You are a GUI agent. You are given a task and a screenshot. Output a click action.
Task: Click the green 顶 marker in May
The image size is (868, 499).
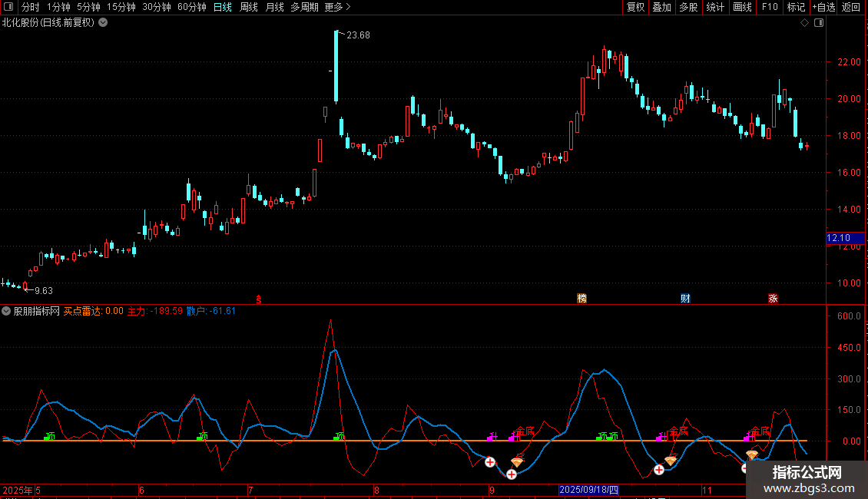click(x=50, y=437)
